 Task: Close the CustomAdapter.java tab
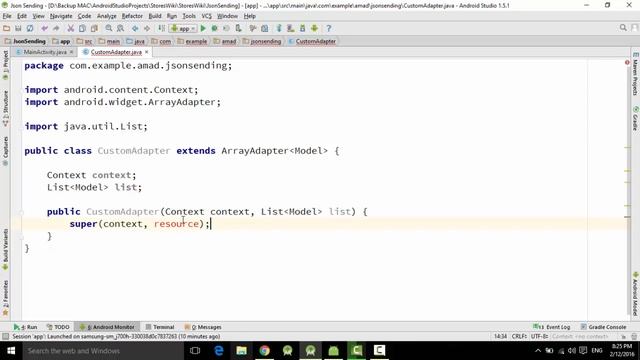(x=147, y=52)
